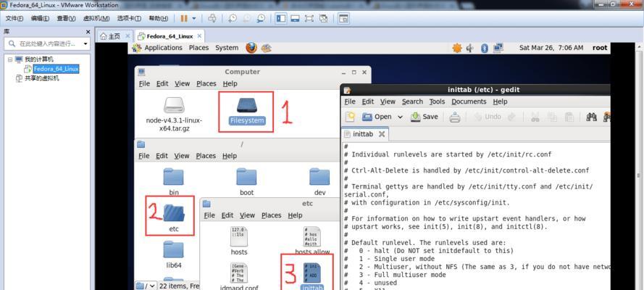This screenshot has width=644, height=290.
Task: Select Fedora_64_Linux in the library tree
Action: [x=56, y=69]
